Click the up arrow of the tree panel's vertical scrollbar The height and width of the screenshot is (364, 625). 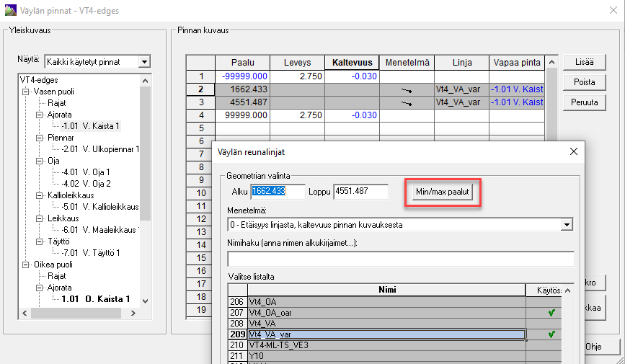145,81
